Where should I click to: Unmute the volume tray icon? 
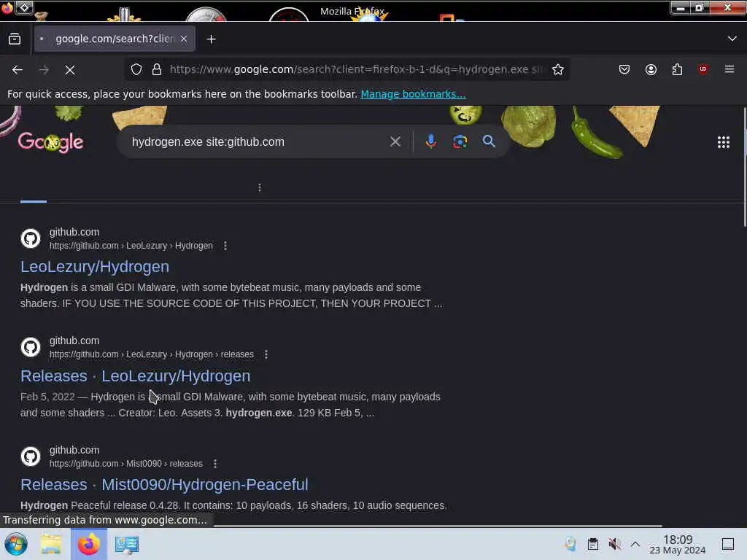pos(614,544)
